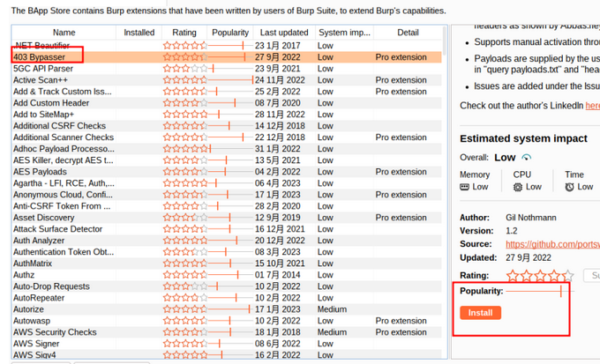Image resolution: width=600 pixels, height=364 pixels.
Task: Select Attack Surface Detector row
Action: tap(227, 229)
